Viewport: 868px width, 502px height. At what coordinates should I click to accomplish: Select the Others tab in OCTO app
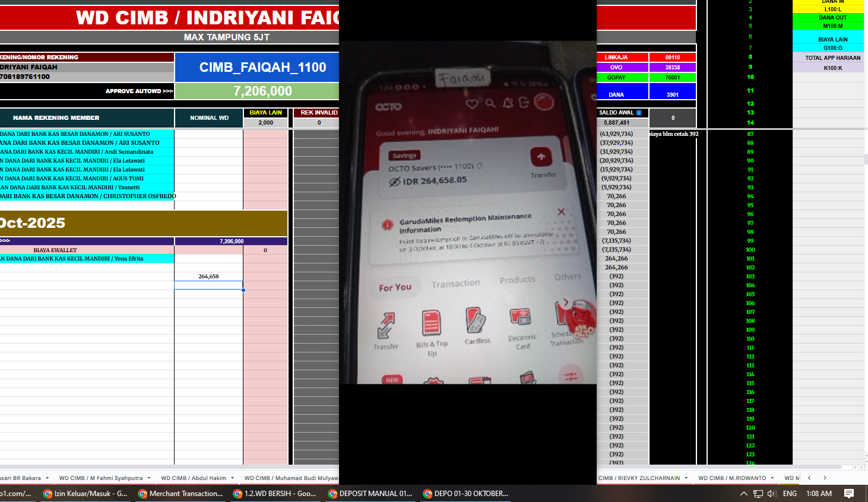(x=568, y=277)
